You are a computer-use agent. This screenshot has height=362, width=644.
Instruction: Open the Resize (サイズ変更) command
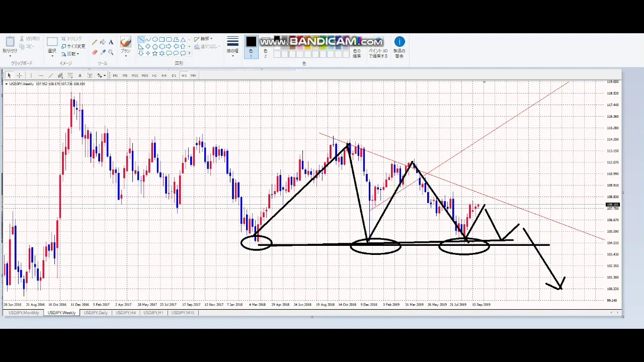click(x=73, y=46)
